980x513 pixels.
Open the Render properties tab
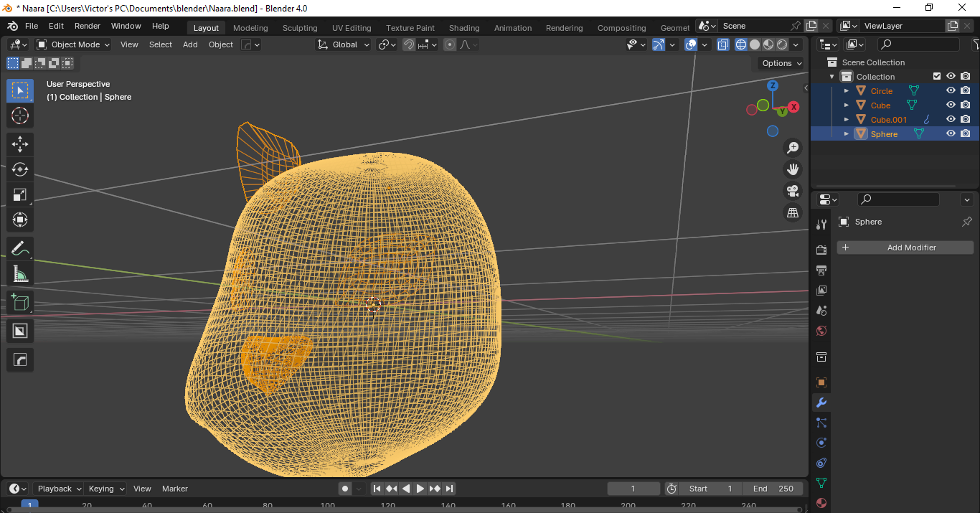coord(821,250)
